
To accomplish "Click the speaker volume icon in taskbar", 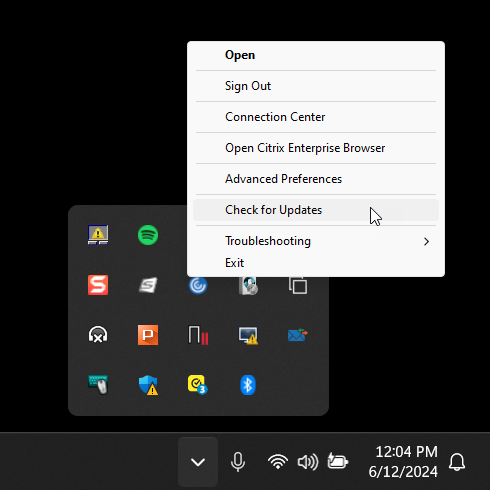I will pyautogui.click(x=308, y=462).
